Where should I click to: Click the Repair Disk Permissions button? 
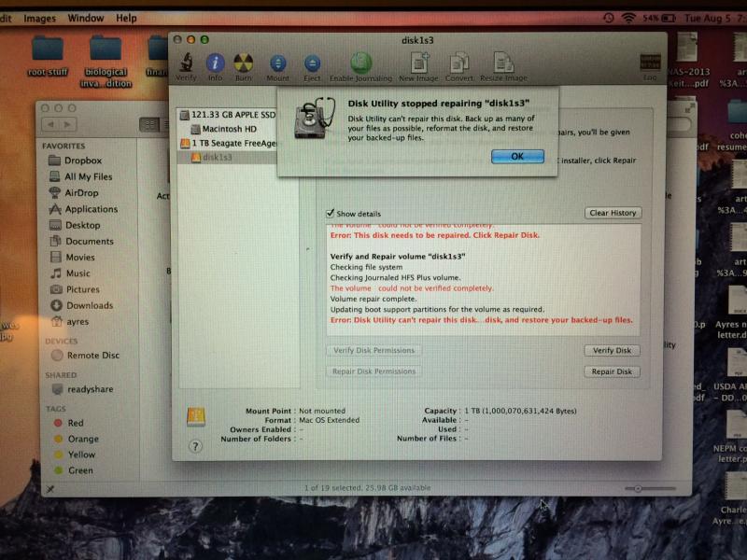[x=373, y=371]
